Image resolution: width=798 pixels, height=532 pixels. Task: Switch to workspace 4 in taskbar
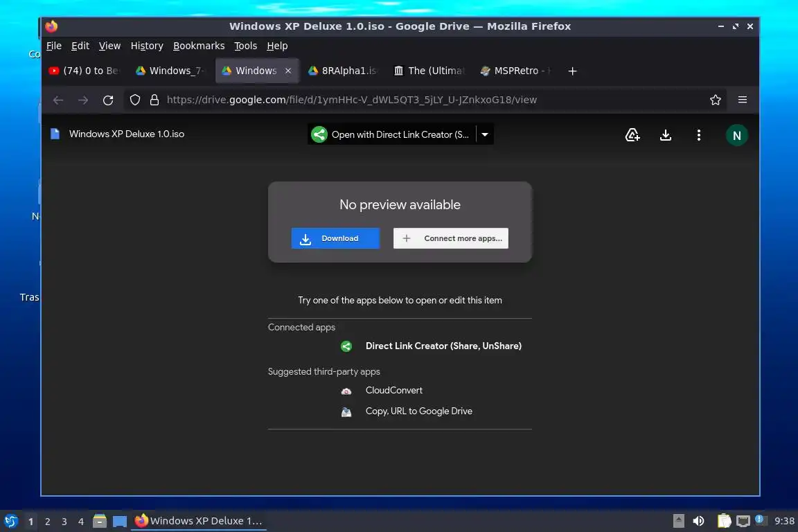pyautogui.click(x=81, y=522)
